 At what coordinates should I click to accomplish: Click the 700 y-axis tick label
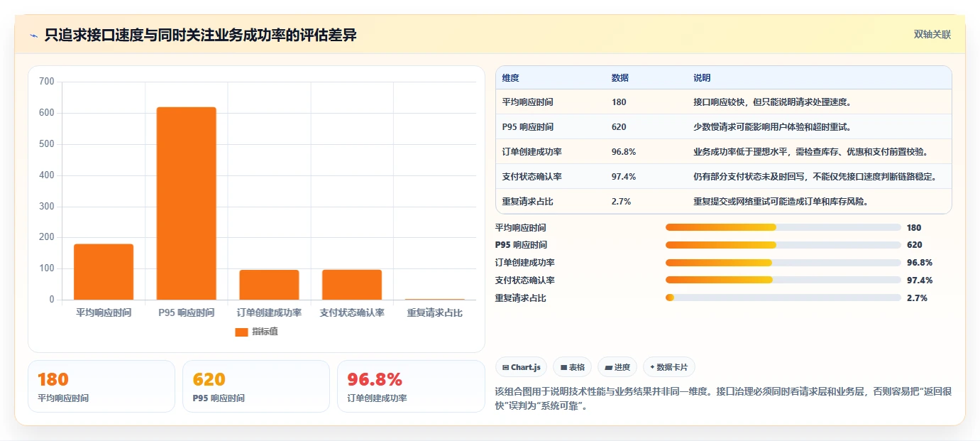pyautogui.click(x=47, y=82)
